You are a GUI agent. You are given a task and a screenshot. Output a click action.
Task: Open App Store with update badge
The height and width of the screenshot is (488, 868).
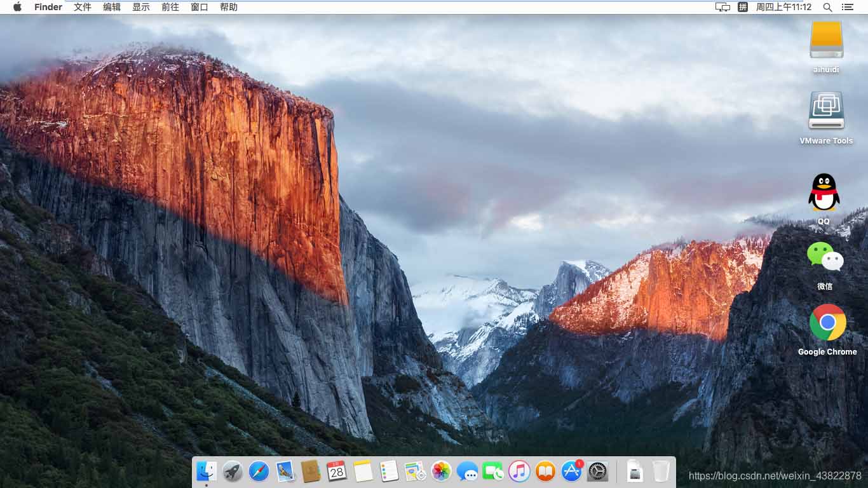pyautogui.click(x=572, y=471)
